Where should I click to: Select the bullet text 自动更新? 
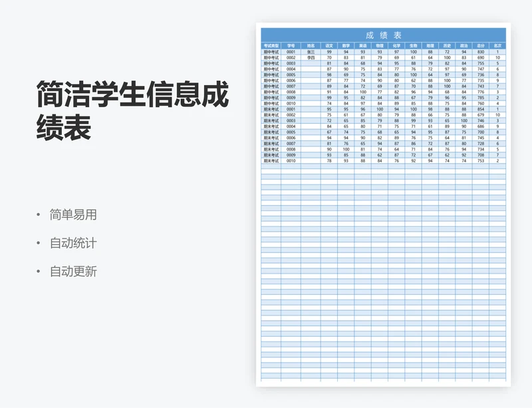point(73,272)
